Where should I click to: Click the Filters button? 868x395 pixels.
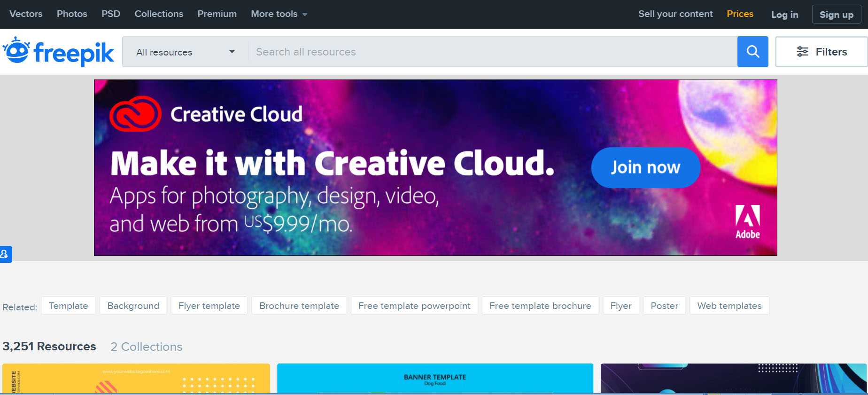click(x=821, y=52)
